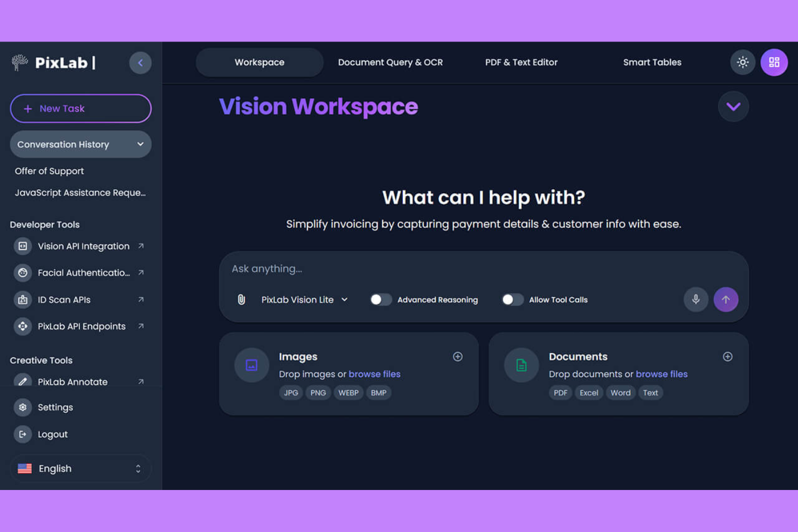Click browse files under Documents
Image resolution: width=798 pixels, height=532 pixels.
[662, 374]
